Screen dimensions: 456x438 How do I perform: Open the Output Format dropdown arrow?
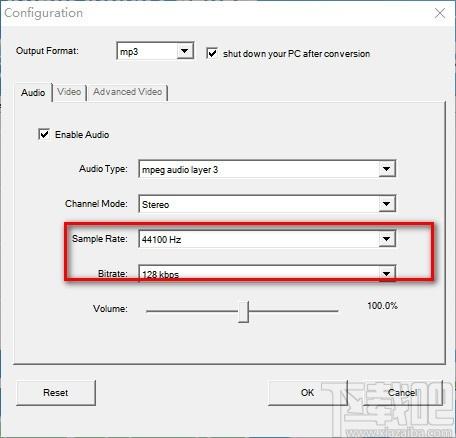(184, 51)
